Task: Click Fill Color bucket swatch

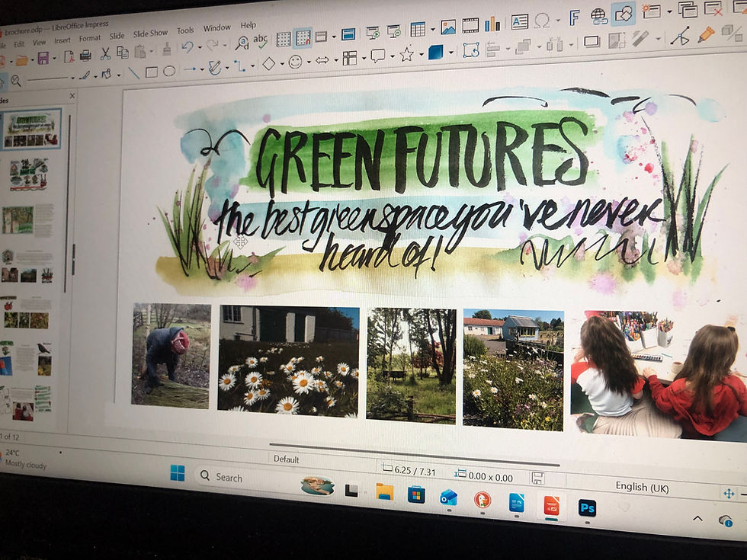Action: 107,74
